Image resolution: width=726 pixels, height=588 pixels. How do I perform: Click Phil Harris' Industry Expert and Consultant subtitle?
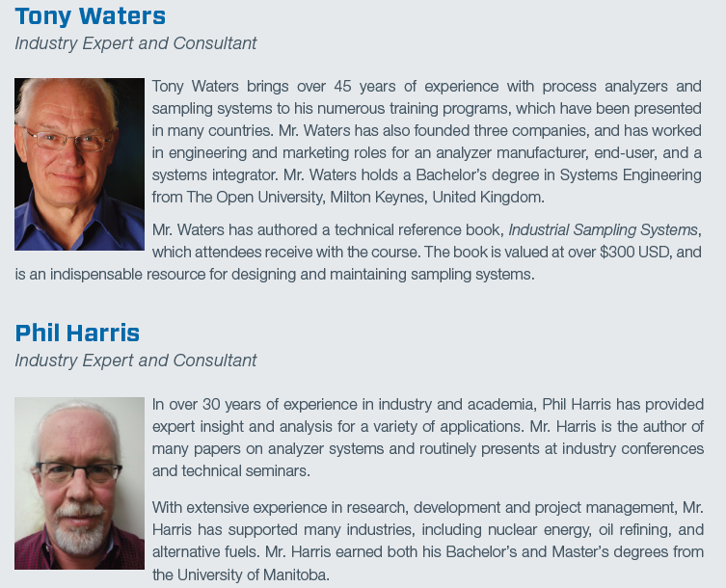(136, 361)
